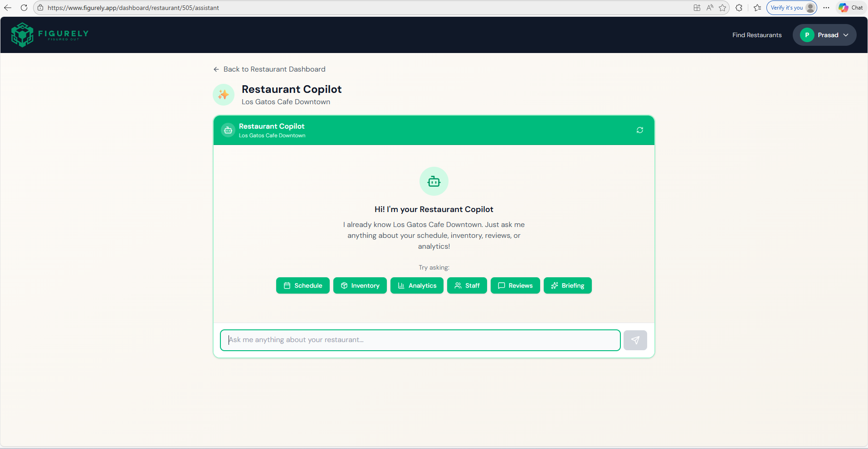Screen dimensions: 868x449
Task: Open the read aloud feature
Action: [710, 8]
